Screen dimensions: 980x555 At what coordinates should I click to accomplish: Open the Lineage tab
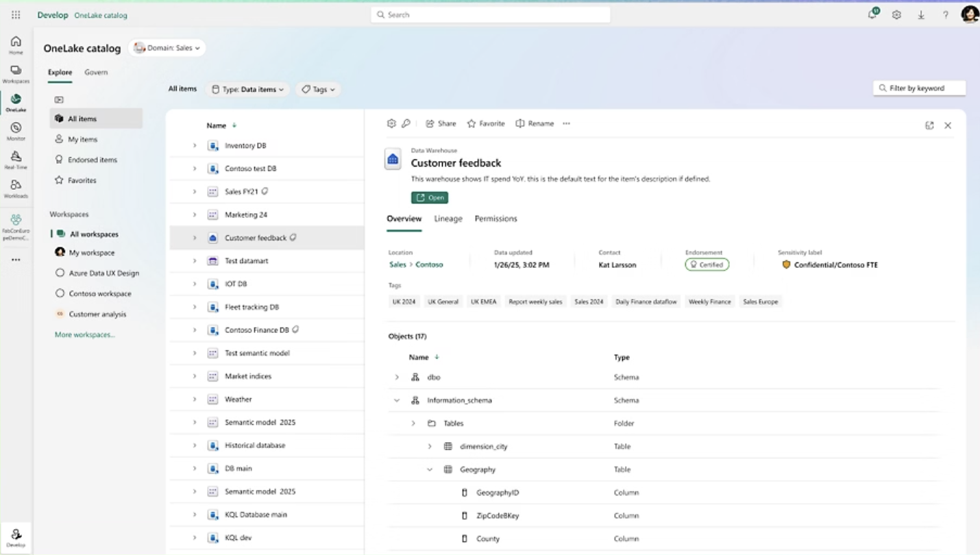(448, 219)
